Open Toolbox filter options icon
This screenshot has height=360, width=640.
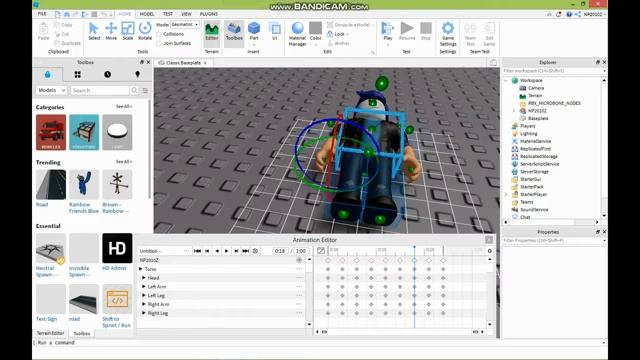(x=145, y=90)
